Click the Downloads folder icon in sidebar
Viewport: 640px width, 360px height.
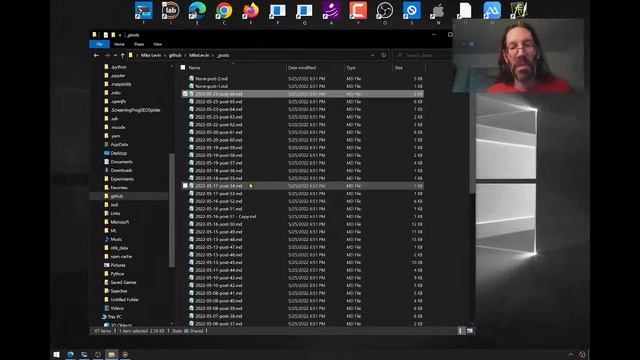tap(107, 170)
